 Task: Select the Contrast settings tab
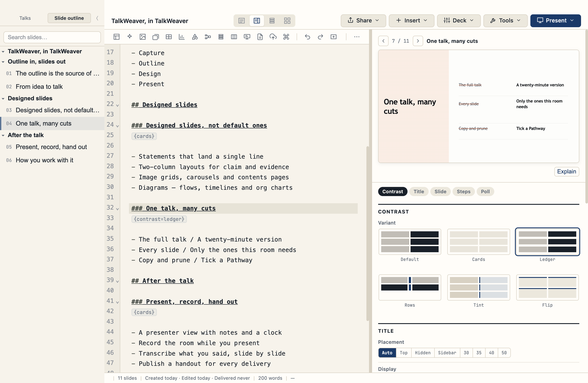393,191
